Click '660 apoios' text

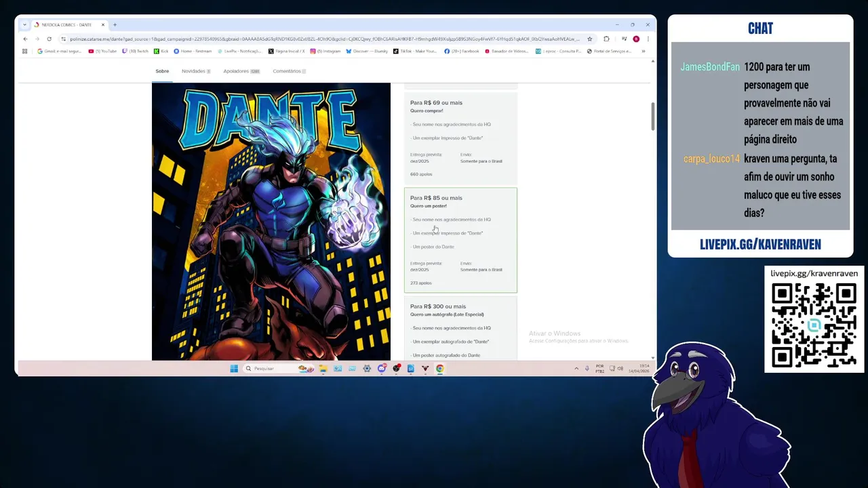[421, 174]
